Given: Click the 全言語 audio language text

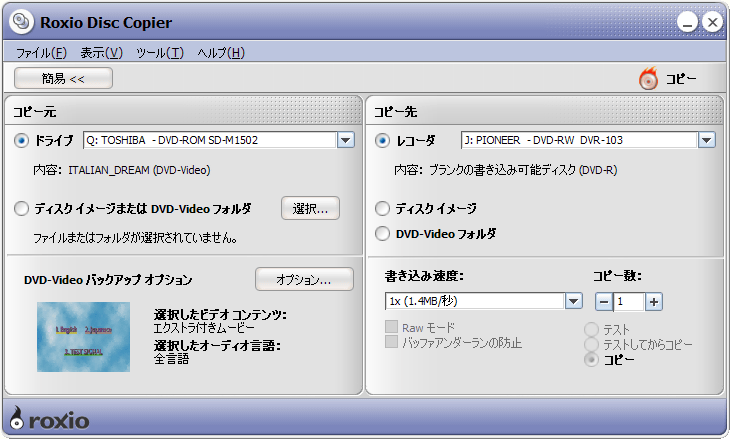Looking at the screenshot, I should pos(171,359).
